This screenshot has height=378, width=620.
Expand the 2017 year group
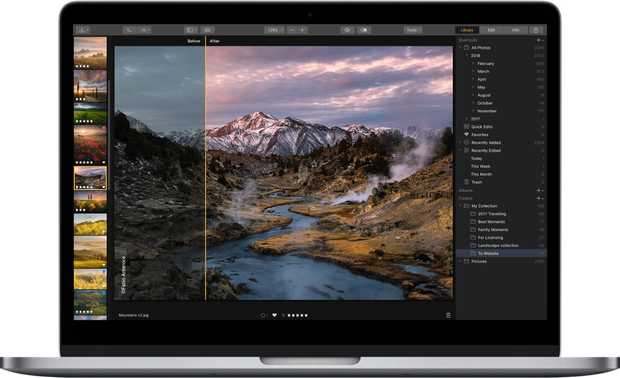pyautogui.click(x=467, y=119)
